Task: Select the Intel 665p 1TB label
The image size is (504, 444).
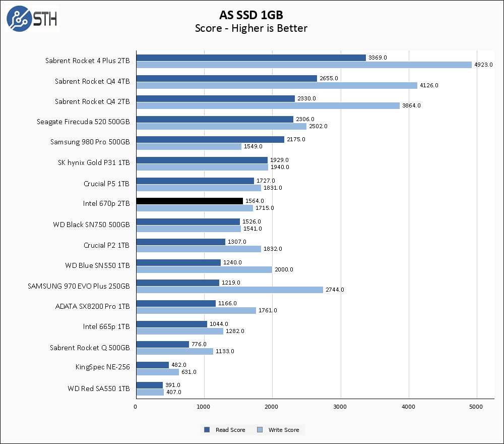Action: 106,327
